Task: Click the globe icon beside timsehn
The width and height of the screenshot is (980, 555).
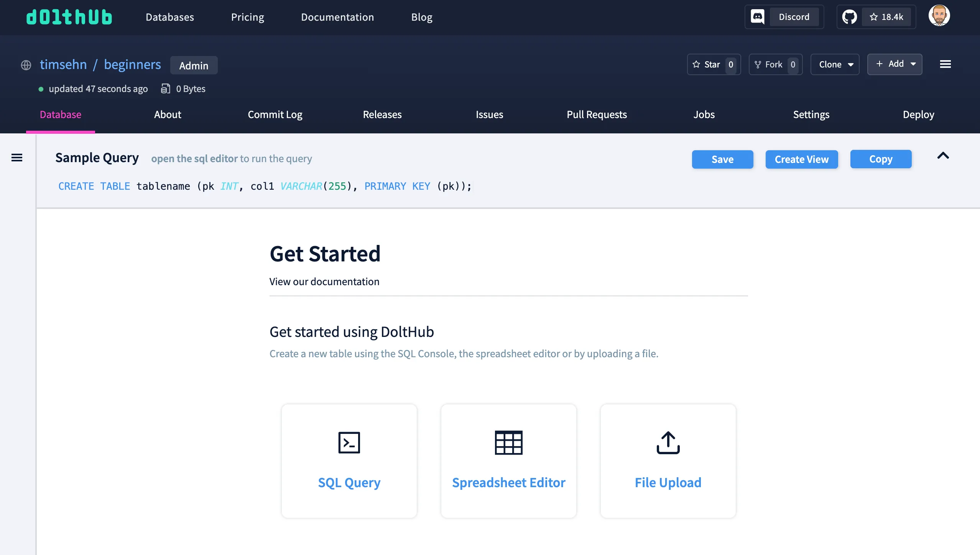Action: click(x=26, y=65)
